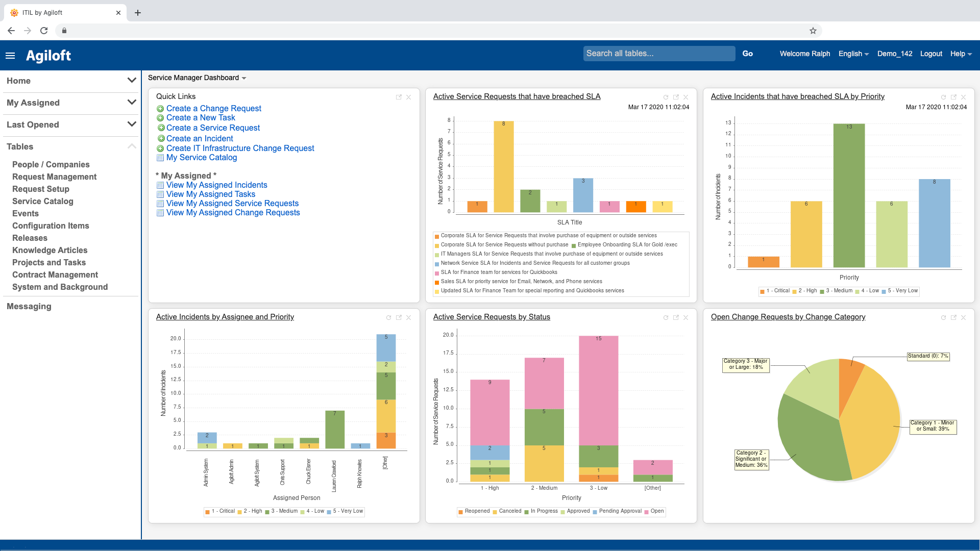Viewport: 980px width, 551px height.
Task: Remove the Active Service Requests breached SLA widget
Action: (x=686, y=97)
